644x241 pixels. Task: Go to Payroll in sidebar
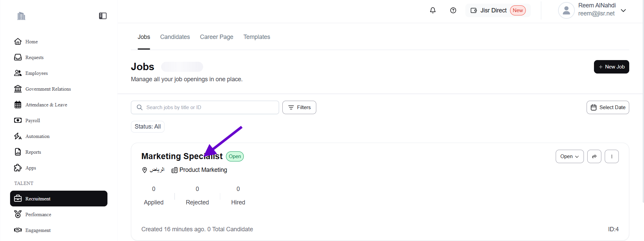coord(33,120)
